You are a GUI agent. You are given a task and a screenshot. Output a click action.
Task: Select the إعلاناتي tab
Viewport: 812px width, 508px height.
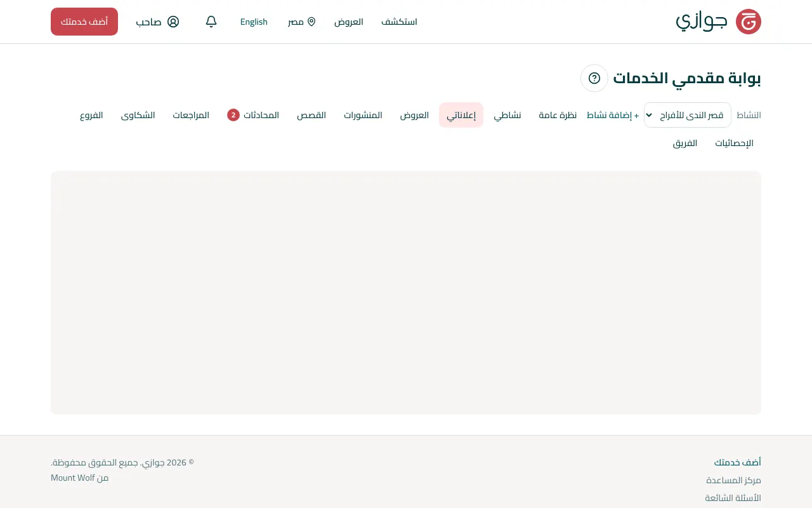[461, 115]
